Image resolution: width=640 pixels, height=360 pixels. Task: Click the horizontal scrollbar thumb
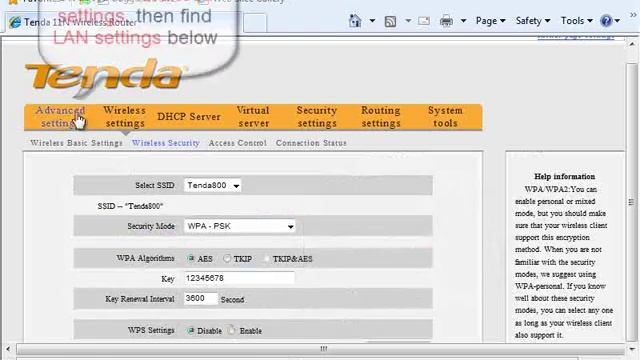point(320,349)
